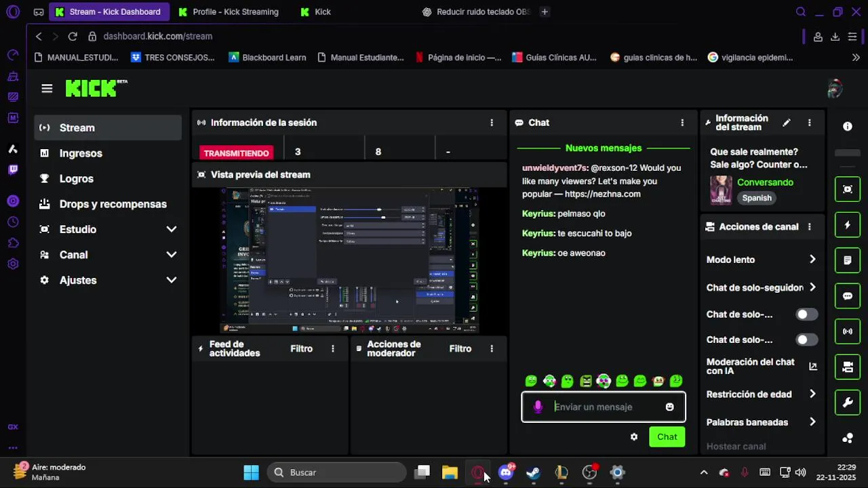Click the green Chat send button
This screenshot has height=488, width=868.
(x=667, y=437)
